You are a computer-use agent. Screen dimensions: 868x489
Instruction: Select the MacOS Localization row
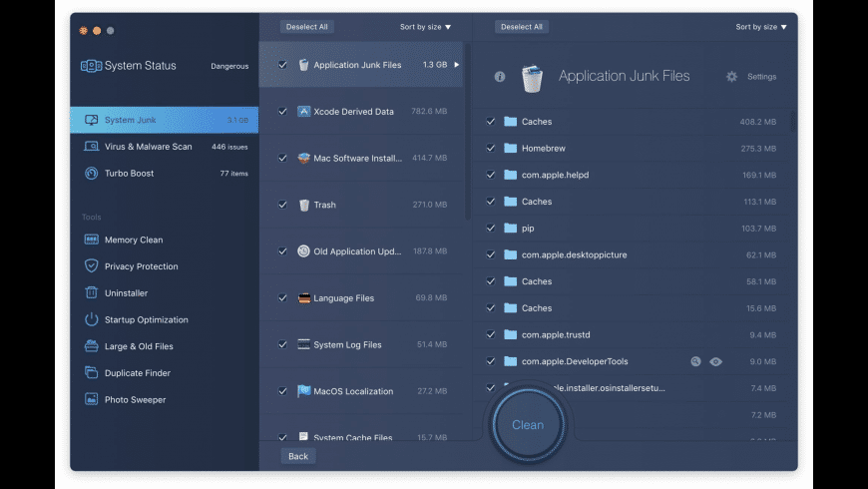tap(361, 391)
